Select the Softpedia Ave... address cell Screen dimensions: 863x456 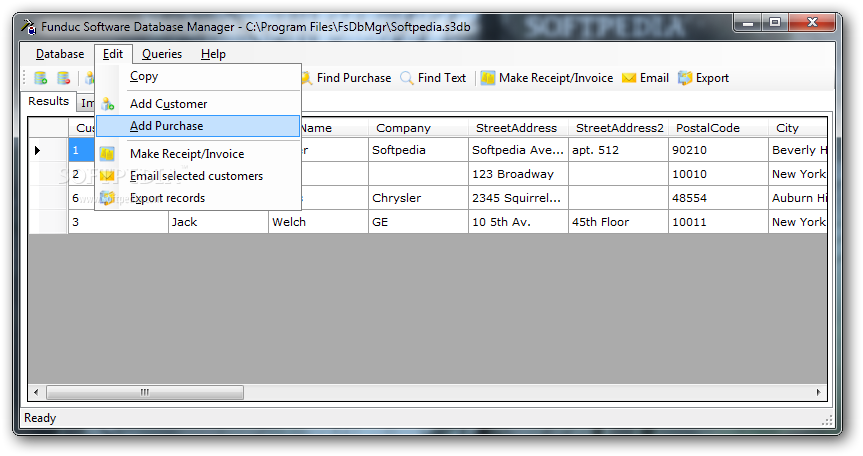tap(518, 150)
